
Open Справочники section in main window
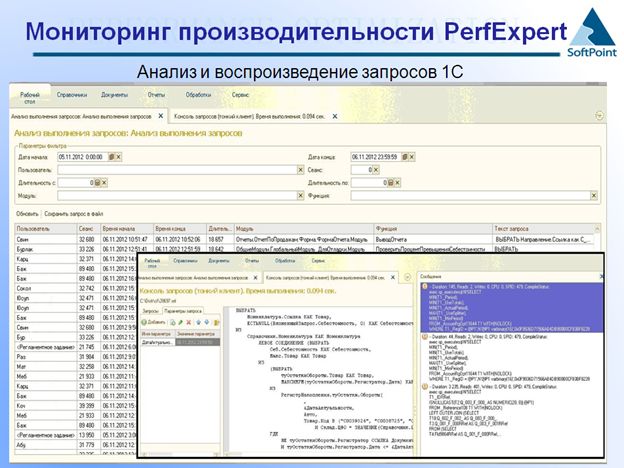click(x=72, y=95)
